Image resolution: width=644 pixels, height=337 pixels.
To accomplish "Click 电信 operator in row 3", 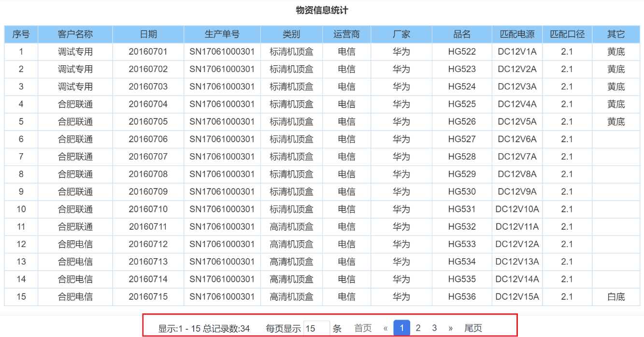I will pyautogui.click(x=347, y=87).
